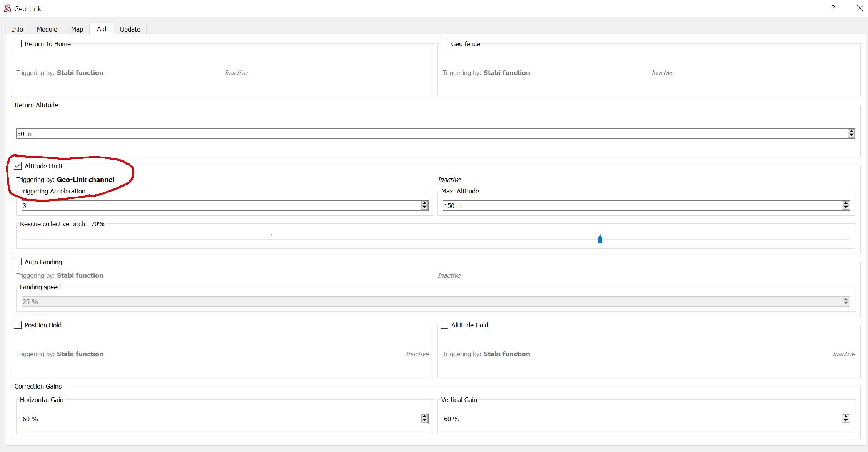This screenshot has height=452, width=868.
Task: Turn on Altitude Hold checkbox
Action: pos(444,325)
